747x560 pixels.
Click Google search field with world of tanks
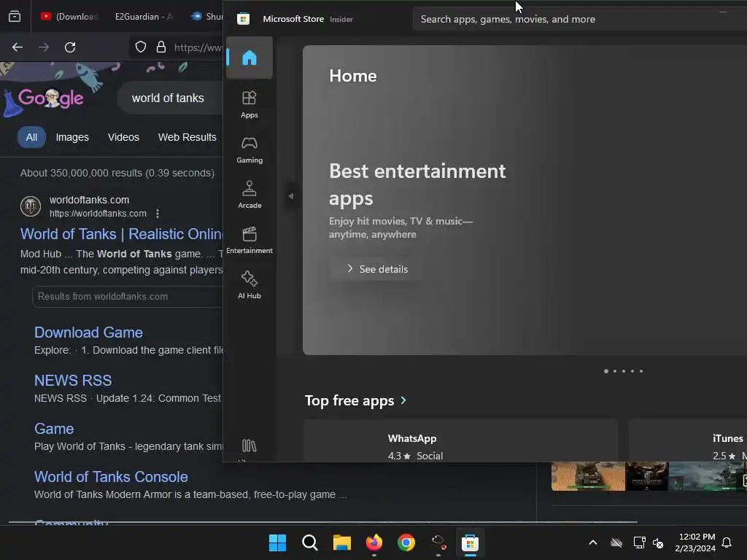pyautogui.click(x=170, y=98)
